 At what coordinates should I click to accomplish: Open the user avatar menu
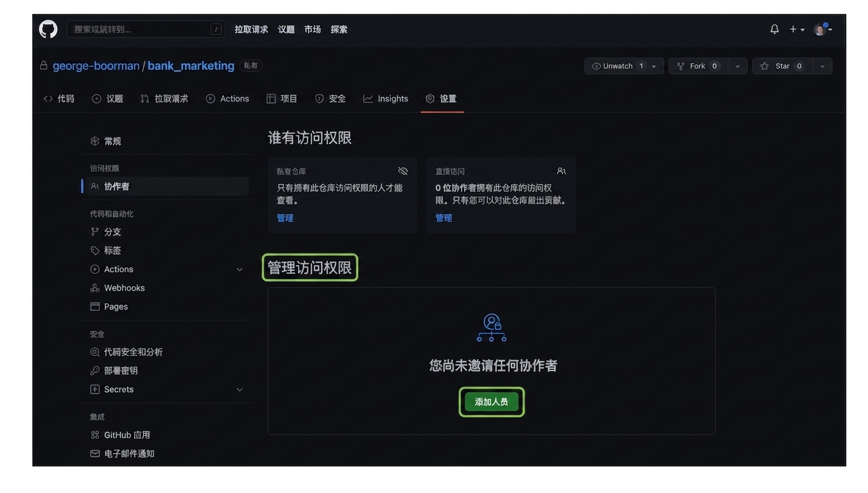click(x=822, y=30)
